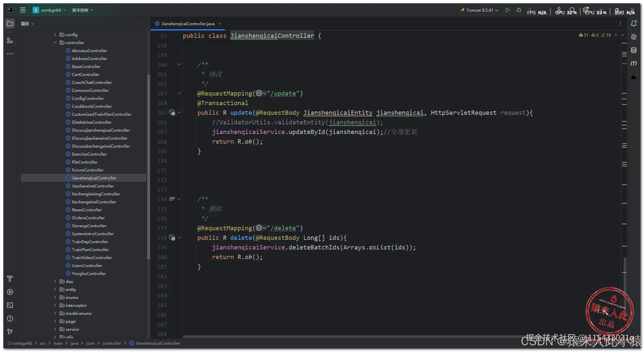This screenshot has height=352, width=644.
Task: Open the Build tool window hammer icon
Action: coord(10,279)
